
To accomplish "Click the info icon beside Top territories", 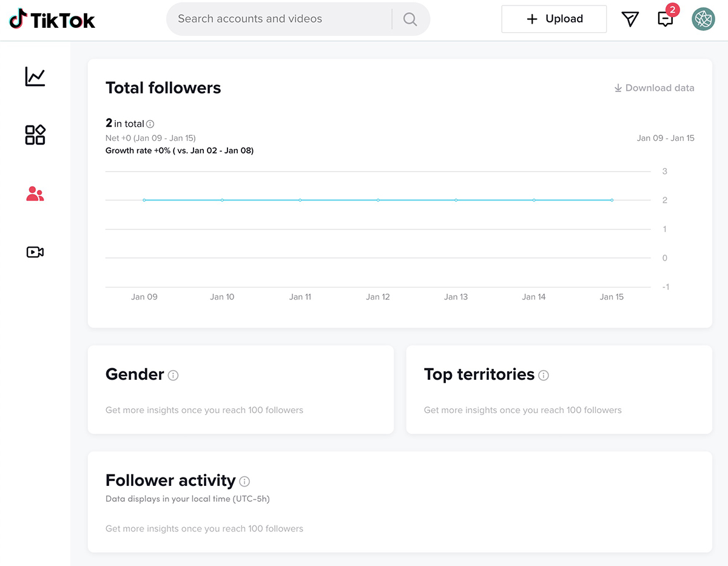I will click(x=544, y=376).
